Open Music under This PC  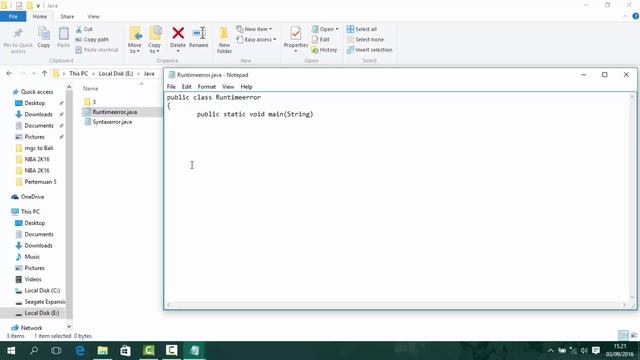click(32, 257)
